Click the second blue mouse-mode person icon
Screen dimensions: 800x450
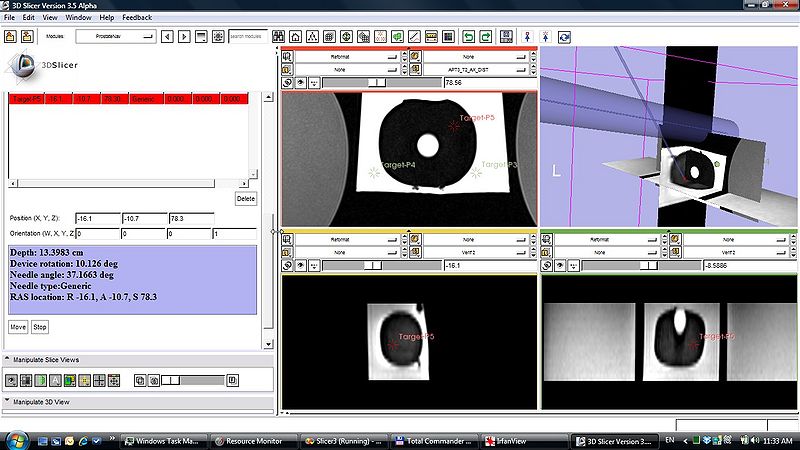coord(545,37)
